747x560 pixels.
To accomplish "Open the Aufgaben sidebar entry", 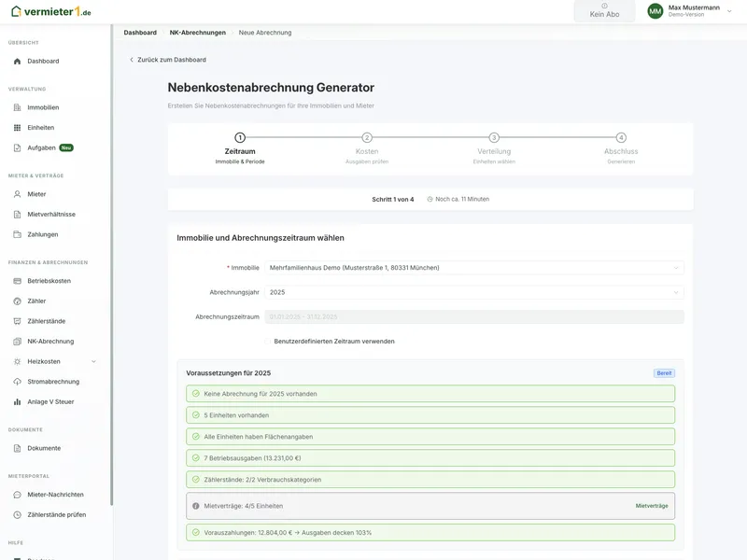I will point(41,147).
